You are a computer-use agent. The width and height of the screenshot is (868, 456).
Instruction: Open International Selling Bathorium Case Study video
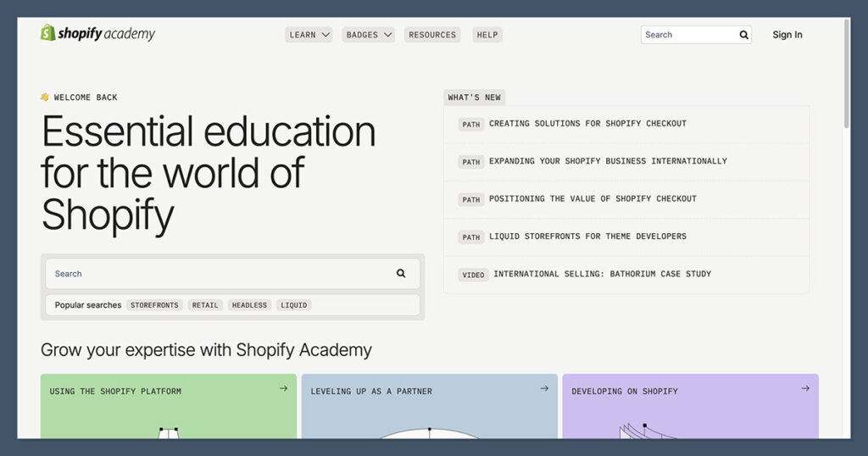(602, 275)
